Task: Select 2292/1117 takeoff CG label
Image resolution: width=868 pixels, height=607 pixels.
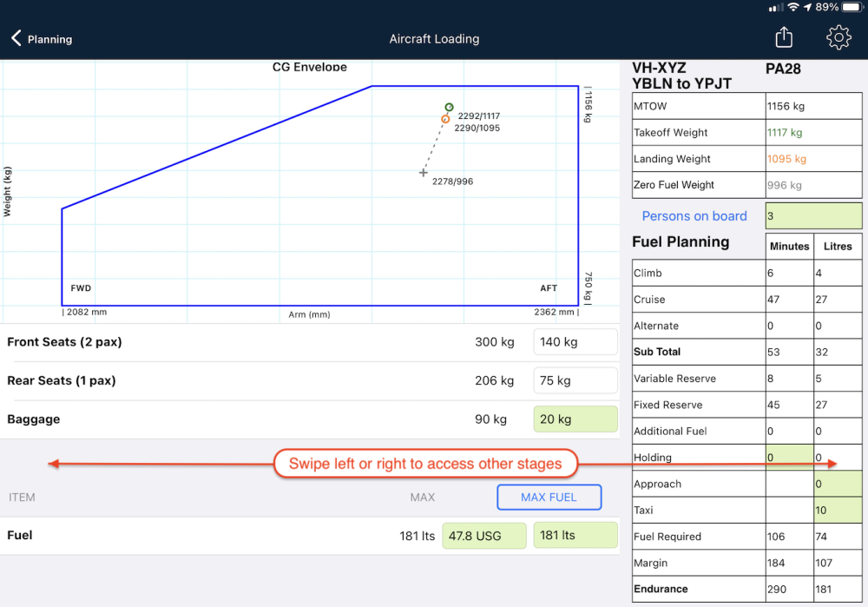Action: [x=479, y=115]
